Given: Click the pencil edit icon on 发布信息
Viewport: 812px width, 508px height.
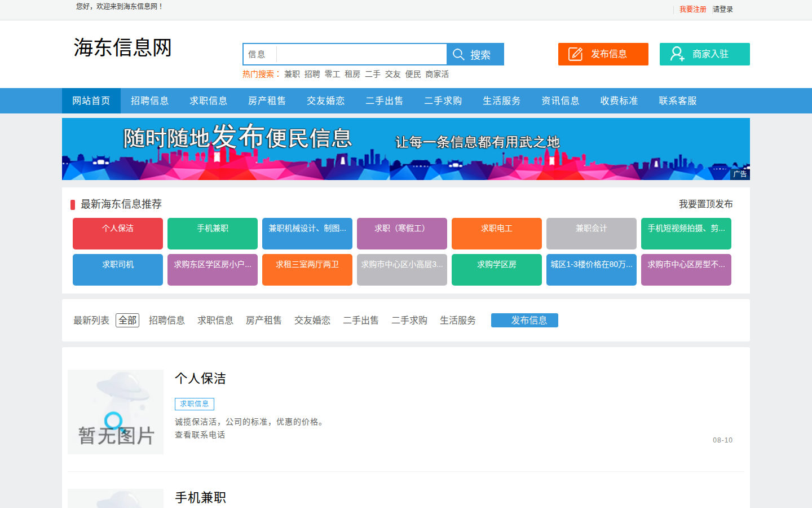Looking at the screenshot, I should (575, 54).
